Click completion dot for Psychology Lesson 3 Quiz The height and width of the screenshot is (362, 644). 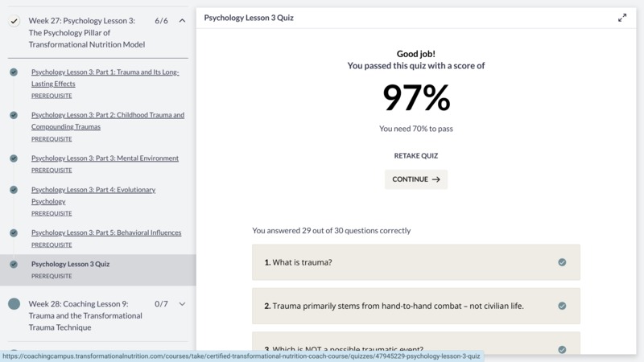pos(14,264)
